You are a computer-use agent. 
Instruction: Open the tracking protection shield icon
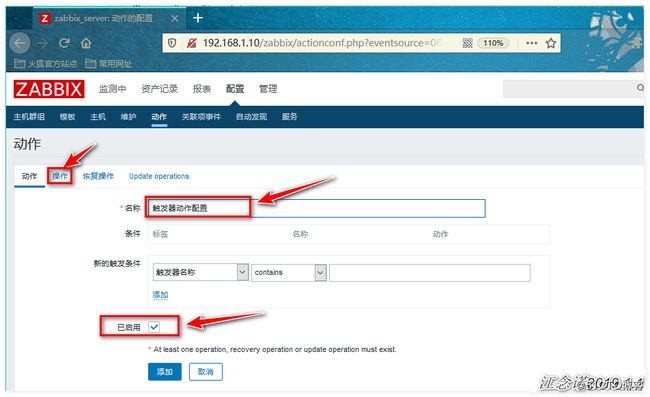pyautogui.click(x=172, y=43)
